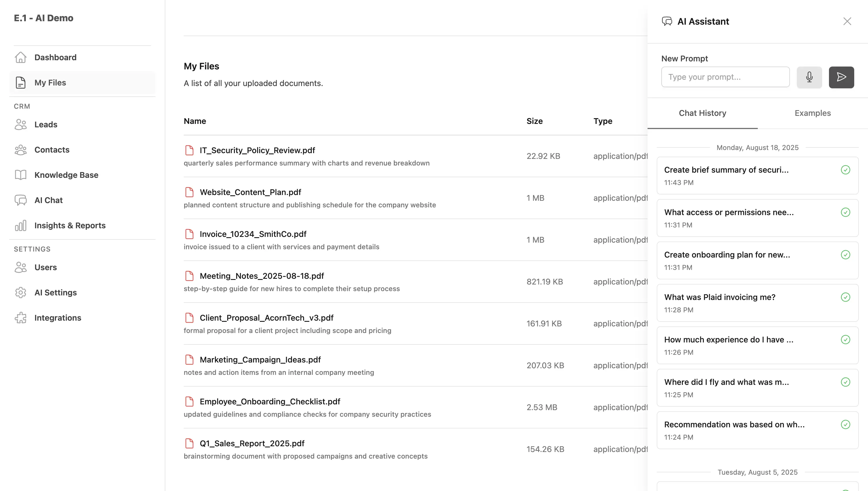Open the Users settings page
Image resolution: width=868 pixels, height=491 pixels.
pos(82,267)
